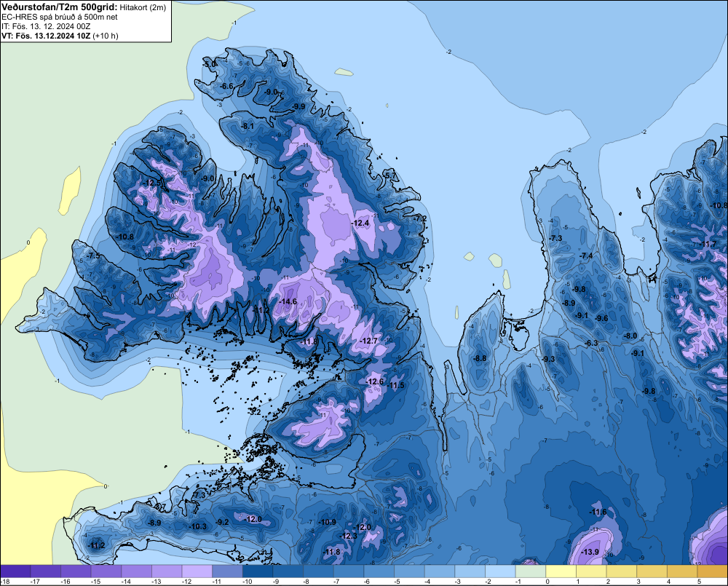
Task: Click the -7.4 temperature value on the map
Action: pos(586,256)
